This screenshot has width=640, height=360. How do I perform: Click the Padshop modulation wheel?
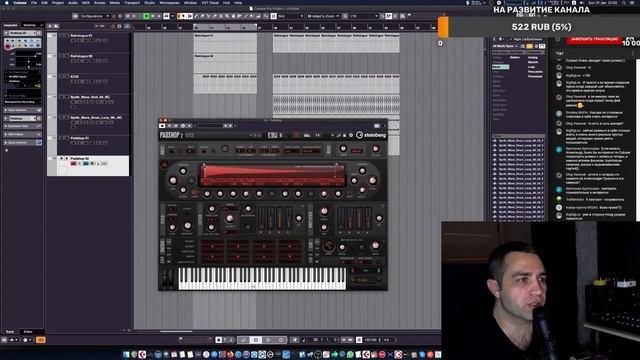click(171, 279)
